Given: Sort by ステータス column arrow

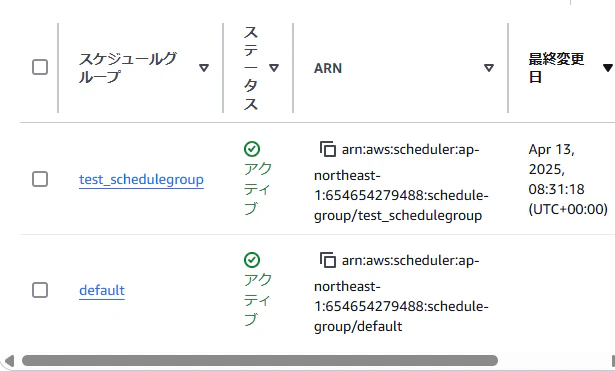Looking at the screenshot, I should click(274, 68).
